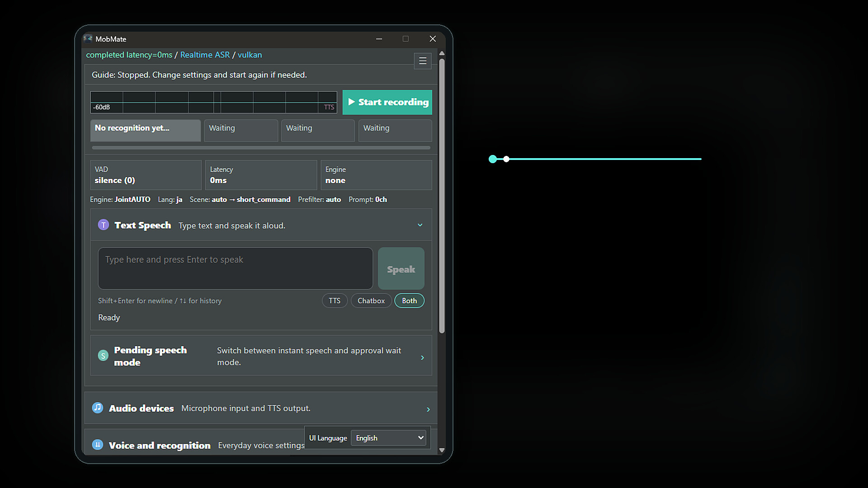Open the UI Language dropdown
Screen dimensions: 868x488
tap(388, 438)
